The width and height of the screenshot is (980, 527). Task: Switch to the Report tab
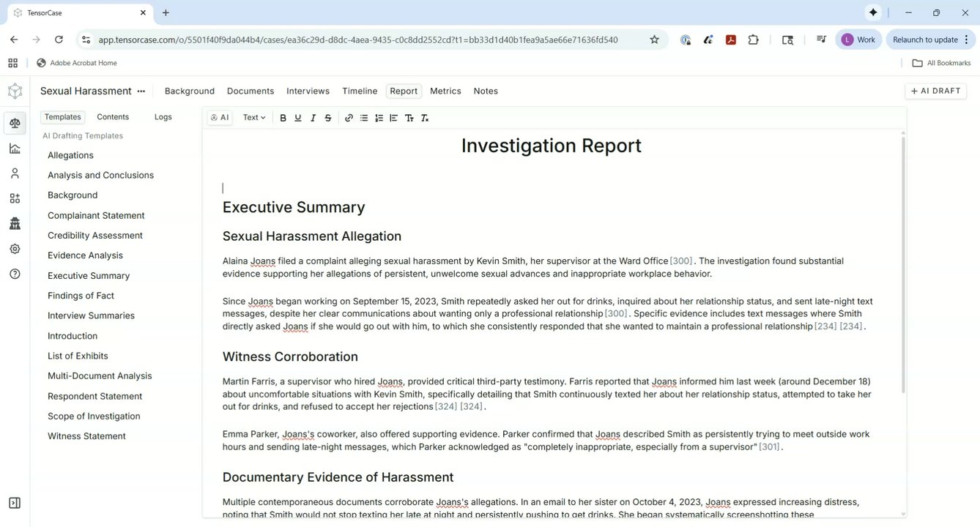click(404, 91)
